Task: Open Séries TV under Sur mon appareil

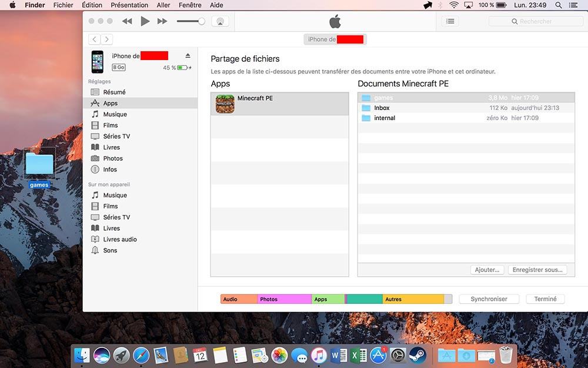Action: tap(141, 217)
